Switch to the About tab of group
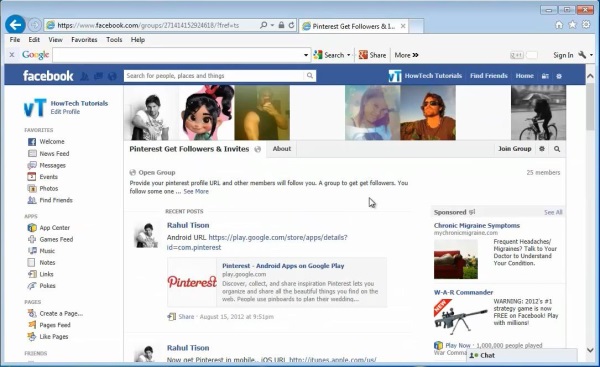600x367 pixels. tap(282, 149)
